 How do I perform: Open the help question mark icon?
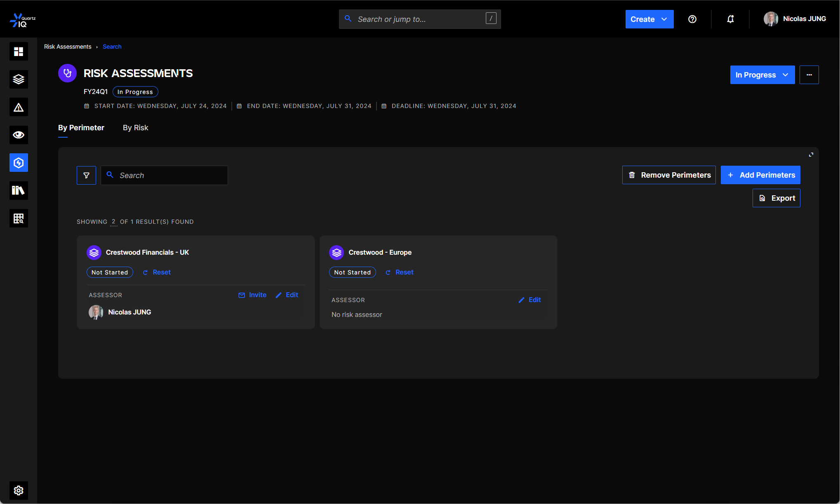692,19
